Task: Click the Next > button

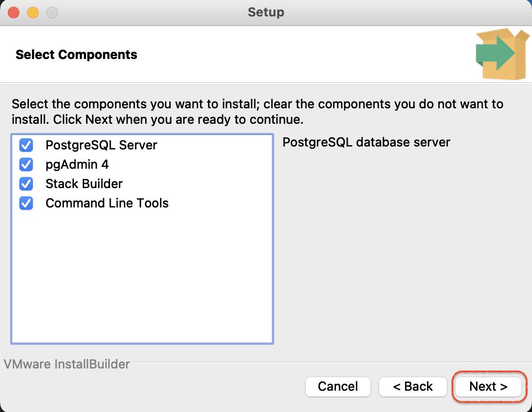Action: pyautogui.click(x=488, y=386)
